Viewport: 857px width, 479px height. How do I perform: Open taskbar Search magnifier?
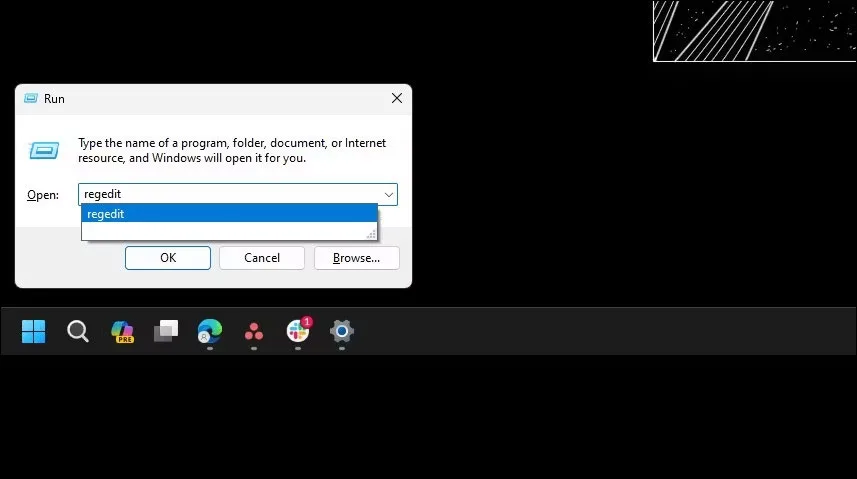tap(78, 331)
